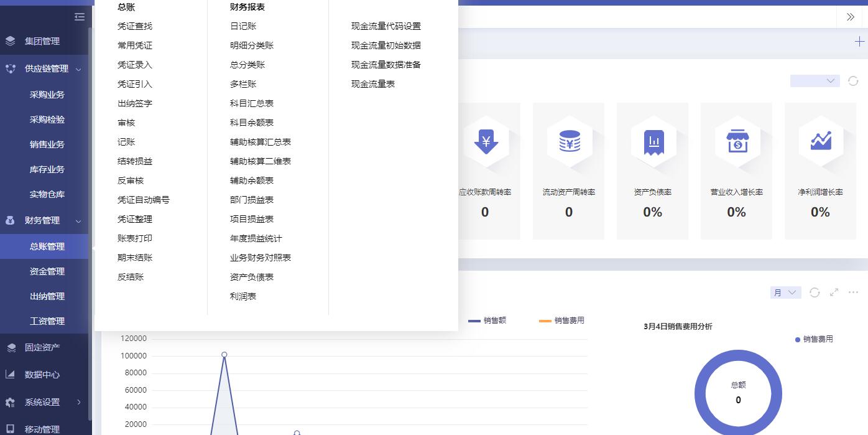The width and height of the screenshot is (868, 435).
Task: Click the 供应链管理 sidebar icon
Action: (x=11, y=68)
